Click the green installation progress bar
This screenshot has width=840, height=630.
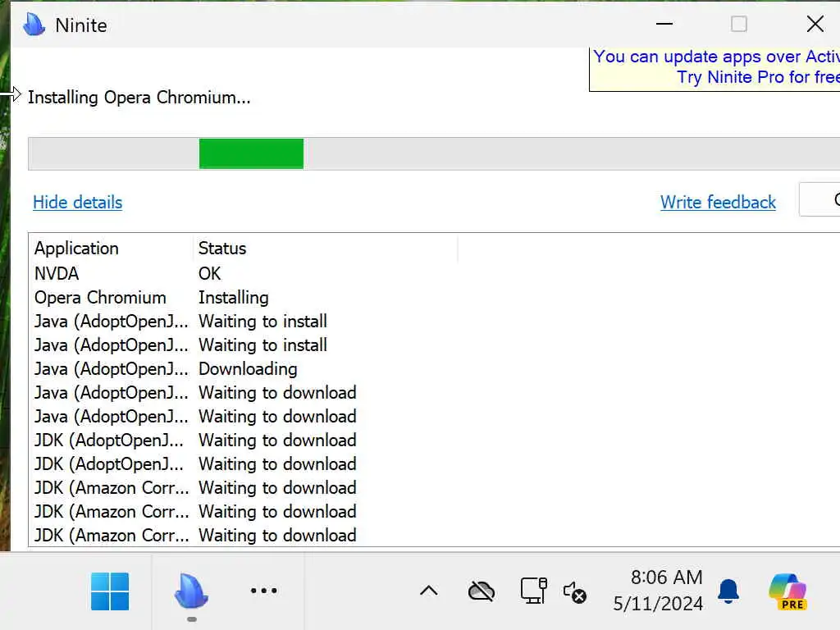click(x=251, y=153)
